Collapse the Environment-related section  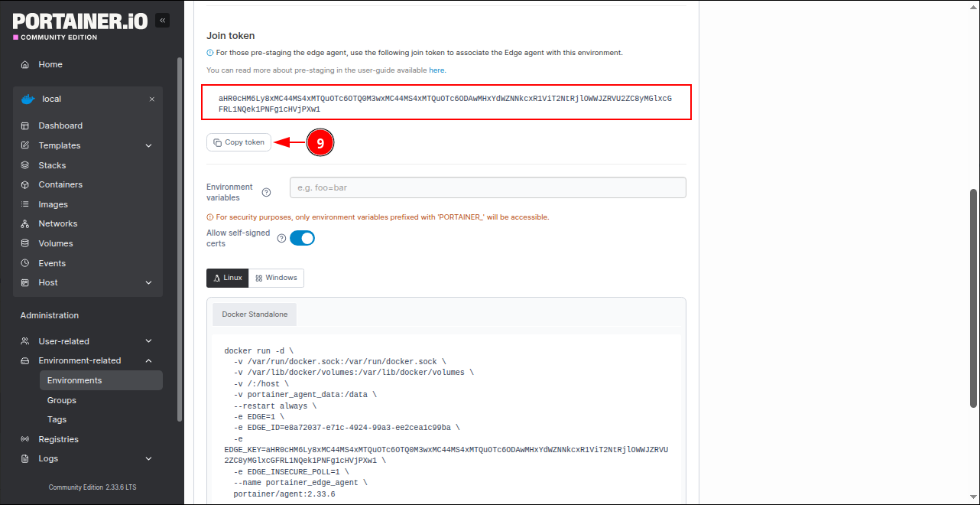[148, 360]
